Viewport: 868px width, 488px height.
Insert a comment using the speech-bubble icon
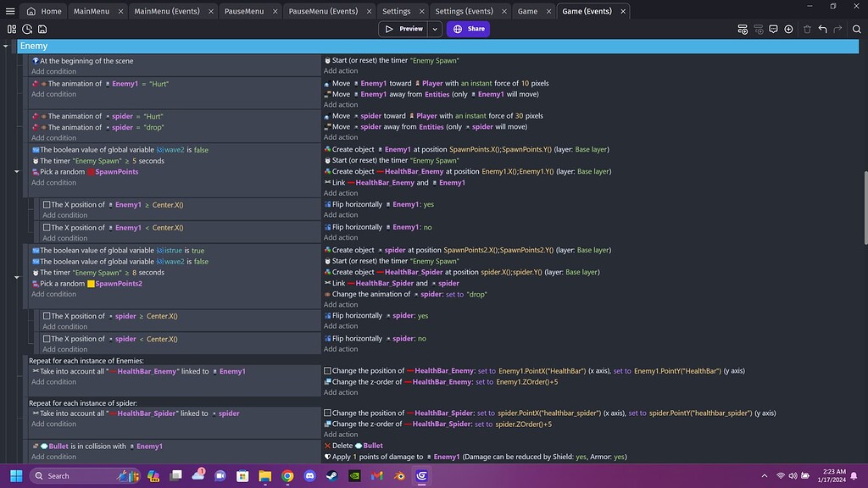774,29
